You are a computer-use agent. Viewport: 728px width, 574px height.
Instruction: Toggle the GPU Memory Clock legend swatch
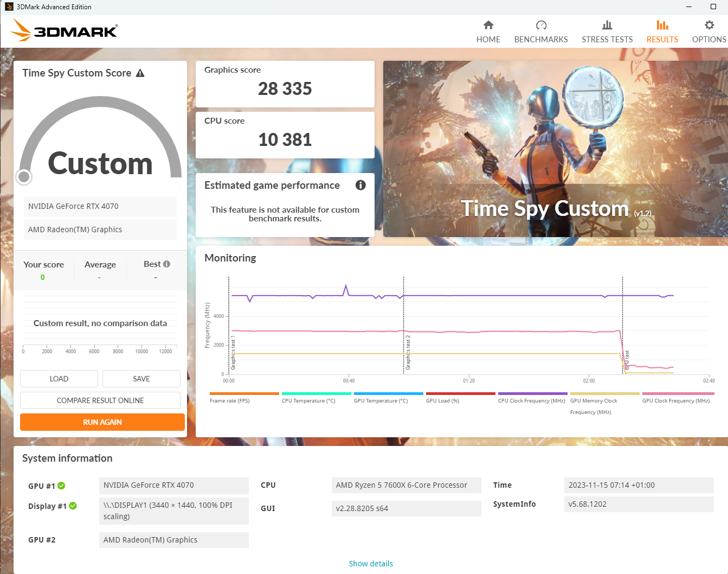pyautogui.click(x=604, y=393)
